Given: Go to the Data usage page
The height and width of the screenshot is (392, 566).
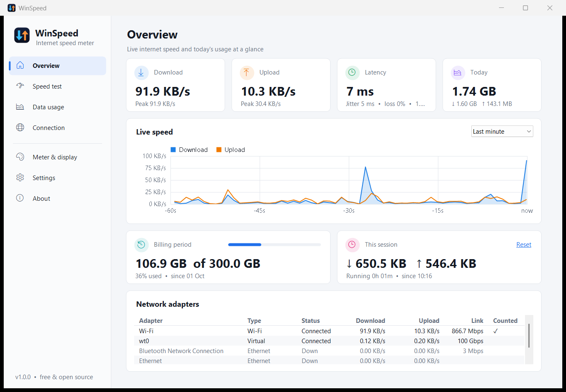Looking at the screenshot, I should 58,107.
